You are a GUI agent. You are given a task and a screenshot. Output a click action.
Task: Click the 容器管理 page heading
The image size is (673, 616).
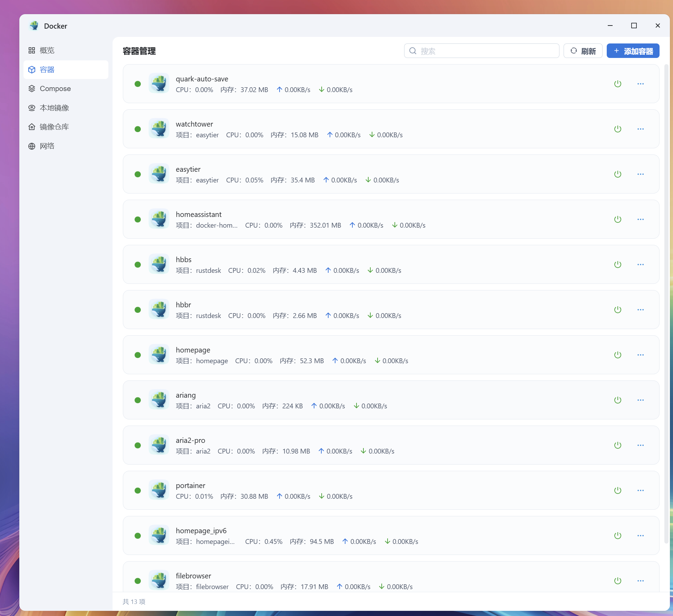point(139,51)
